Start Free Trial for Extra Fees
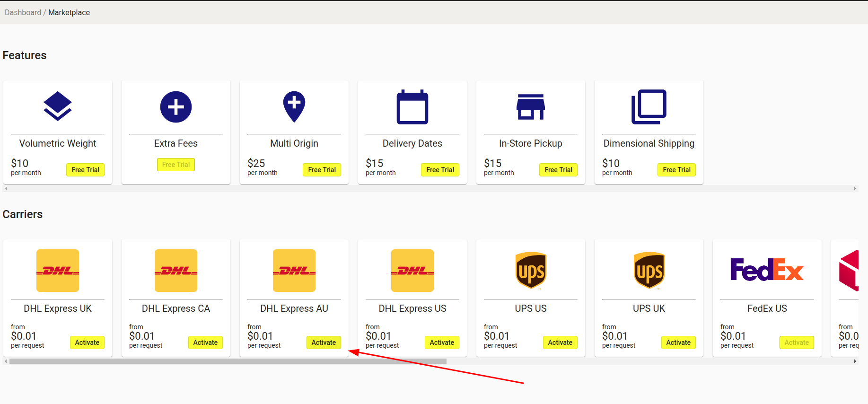The image size is (868, 404). point(176,165)
